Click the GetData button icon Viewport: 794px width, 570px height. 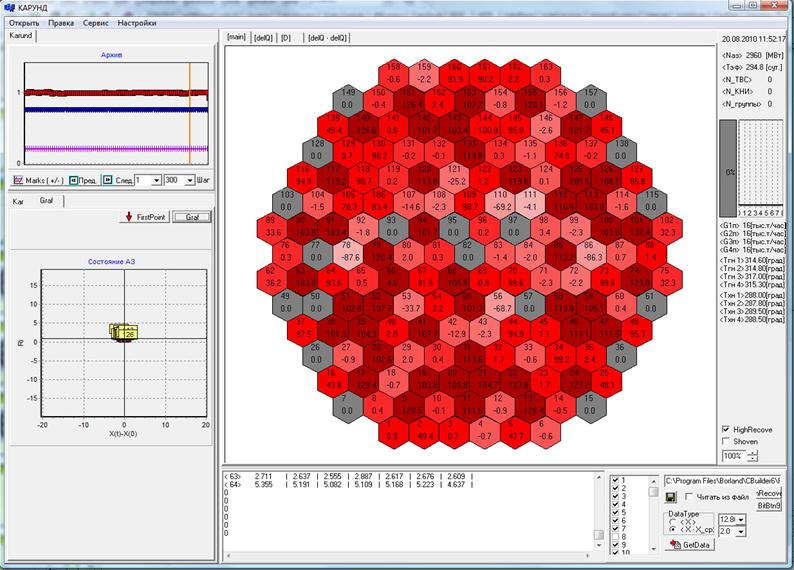[675, 544]
